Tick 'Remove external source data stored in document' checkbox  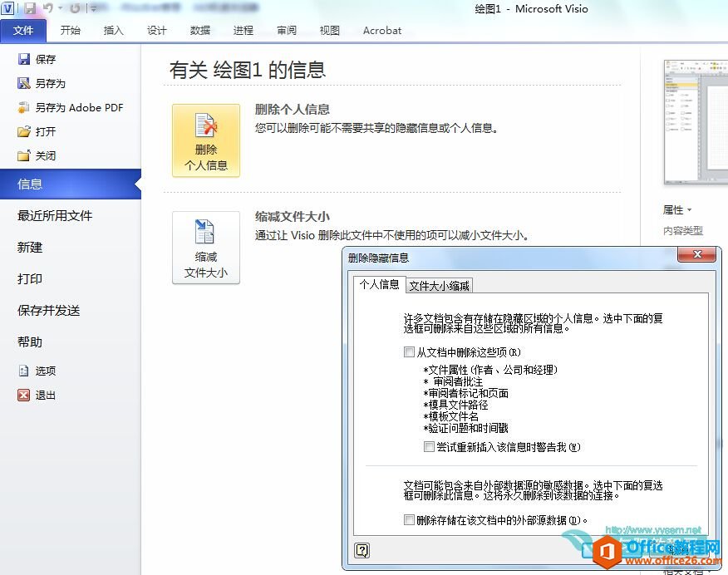pyautogui.click(x=409, y=520)
